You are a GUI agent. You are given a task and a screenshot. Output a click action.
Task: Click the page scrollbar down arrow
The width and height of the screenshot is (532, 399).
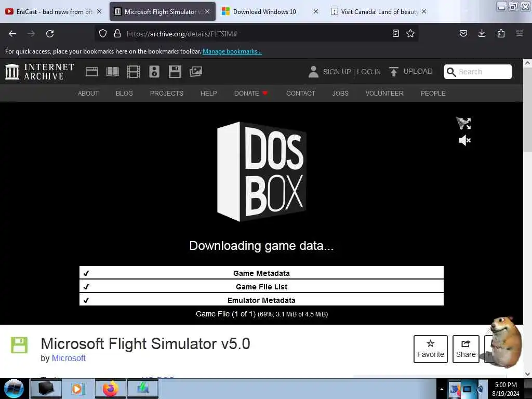(x=527, y=374)
